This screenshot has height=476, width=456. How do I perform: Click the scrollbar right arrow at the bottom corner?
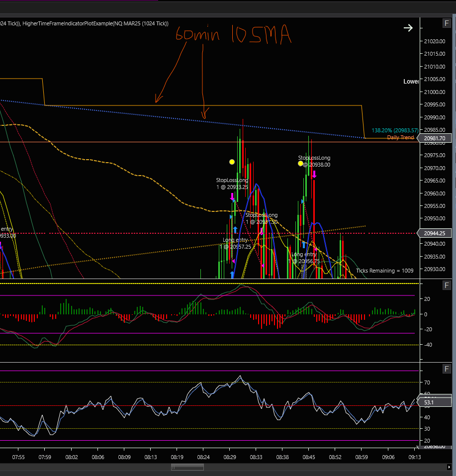click(449, 467)
